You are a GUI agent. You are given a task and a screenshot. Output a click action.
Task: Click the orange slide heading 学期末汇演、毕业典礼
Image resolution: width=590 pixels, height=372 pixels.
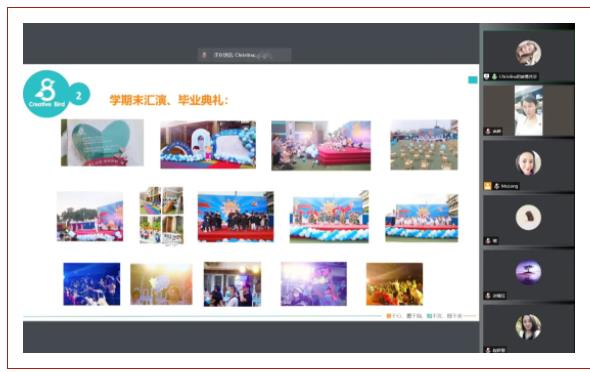click(169, 100)
